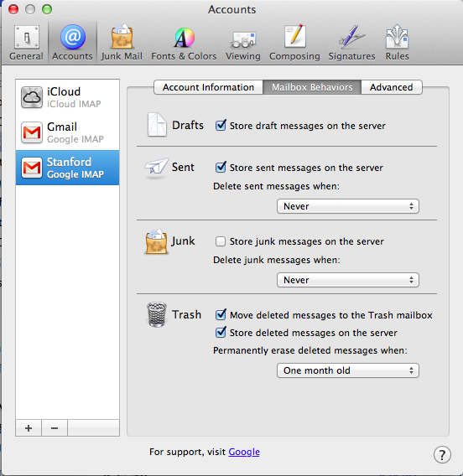Visit the Google support link
This screenshot has width=463, height=476.
tap(244, 452)
